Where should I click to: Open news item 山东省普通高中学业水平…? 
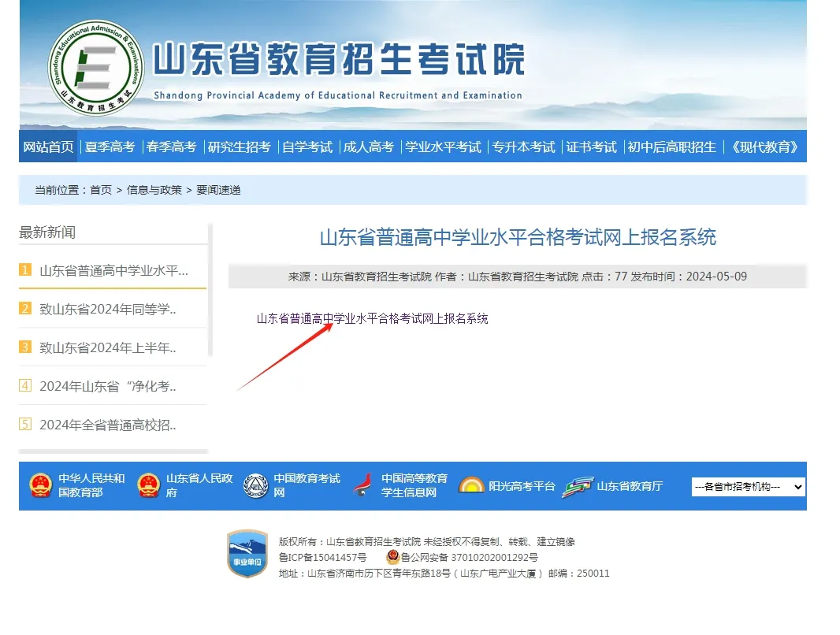pyautogui.click(x=114, y=270)
